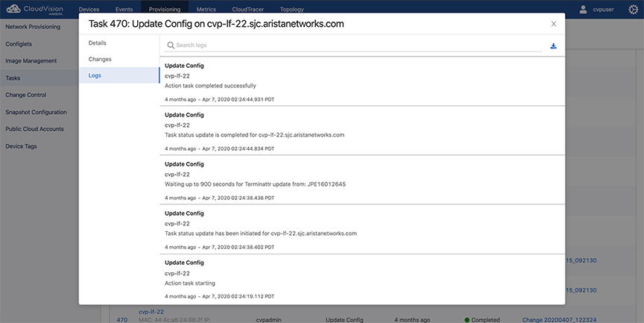Open Image Management in sidebar
644x323 pixels.
31,61
